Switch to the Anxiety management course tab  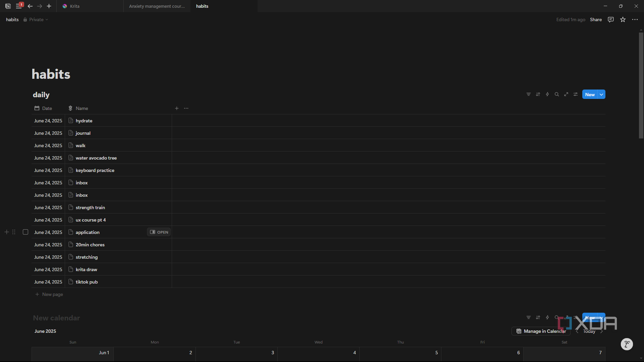[x=157, y=6]
